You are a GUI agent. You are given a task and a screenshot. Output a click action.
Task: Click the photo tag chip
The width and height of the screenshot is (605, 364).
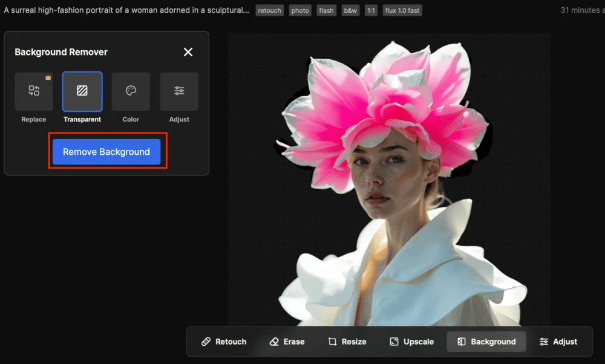299,10
